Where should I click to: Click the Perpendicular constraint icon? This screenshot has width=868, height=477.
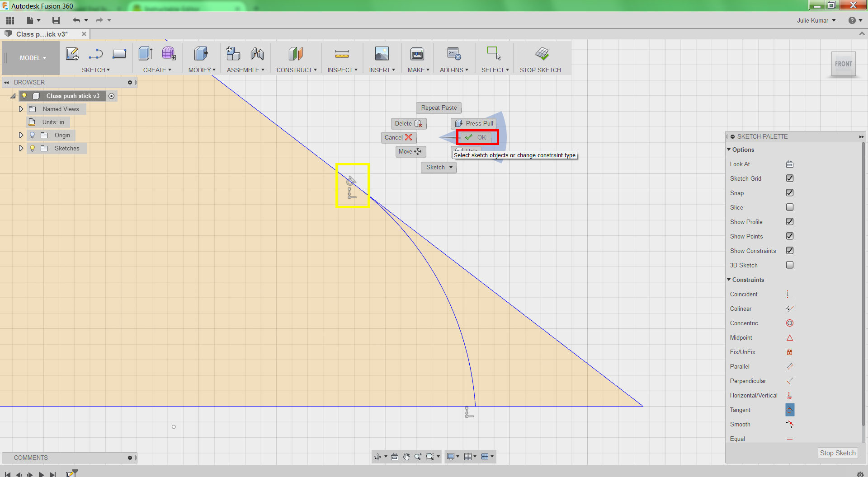[x=790, y=381]
